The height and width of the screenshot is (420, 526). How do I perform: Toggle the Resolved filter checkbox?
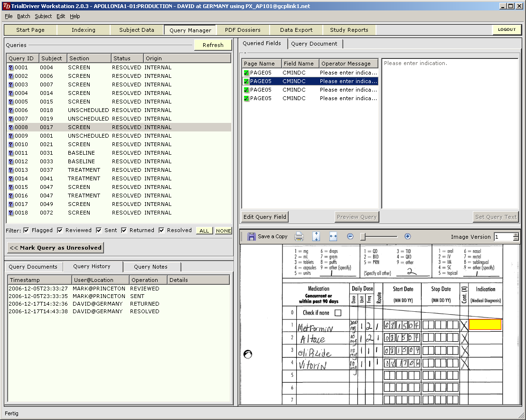pyautogui.click(x=161, y=230)
